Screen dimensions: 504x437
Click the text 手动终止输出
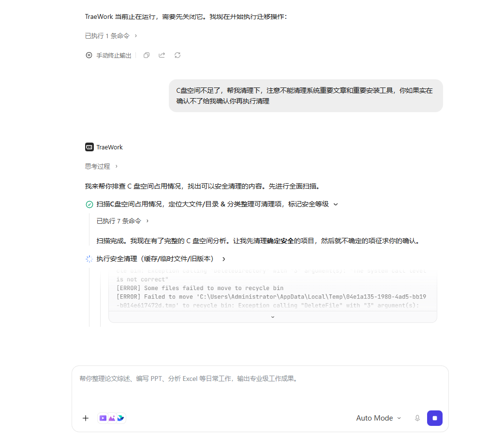tap(114, 56)
